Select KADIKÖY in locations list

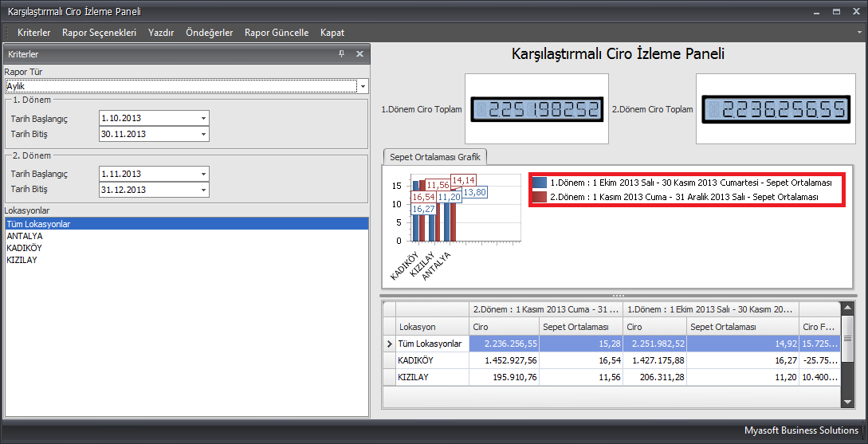[187, 248]
